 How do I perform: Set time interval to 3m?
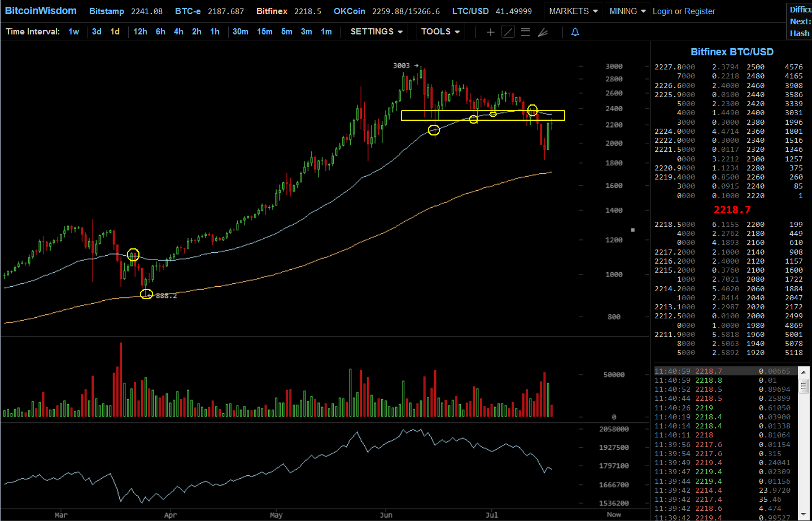tap(307, 32)
